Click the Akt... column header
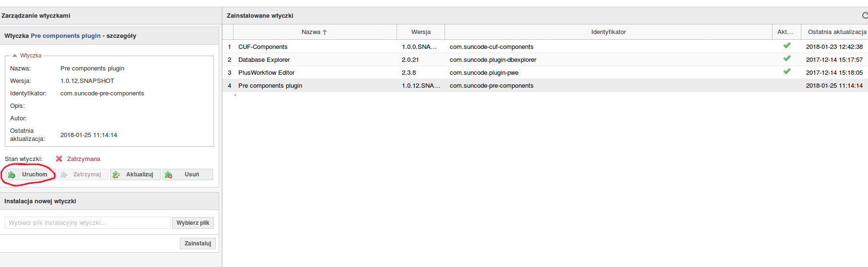This screenshot has height=267, width=868. (x=786, y=32)
